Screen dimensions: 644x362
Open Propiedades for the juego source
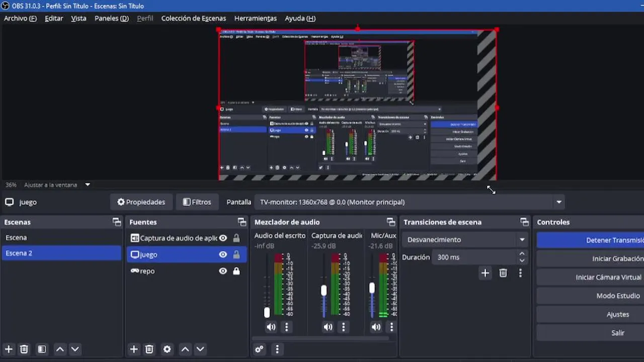(141, 202)
